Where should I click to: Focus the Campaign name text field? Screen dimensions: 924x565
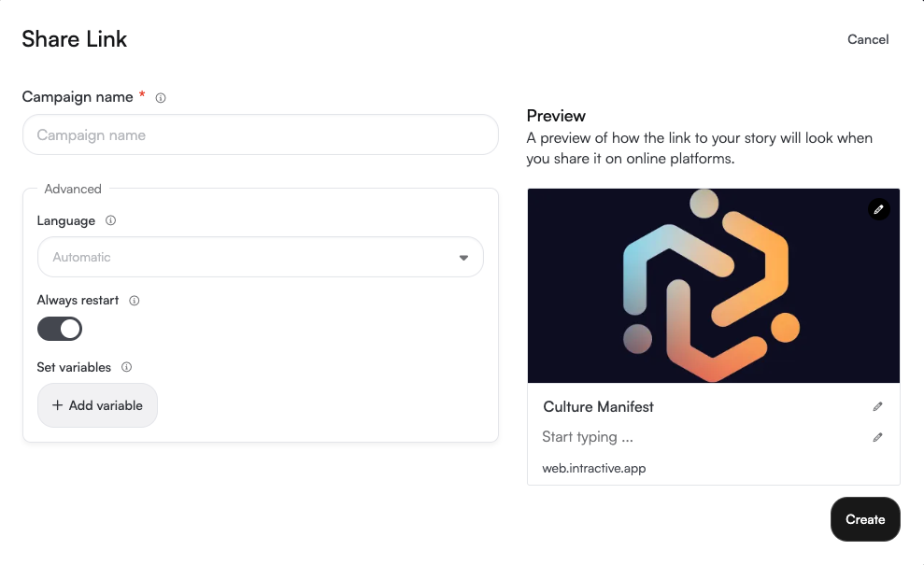pyautogui.click(x=261, y=135)
